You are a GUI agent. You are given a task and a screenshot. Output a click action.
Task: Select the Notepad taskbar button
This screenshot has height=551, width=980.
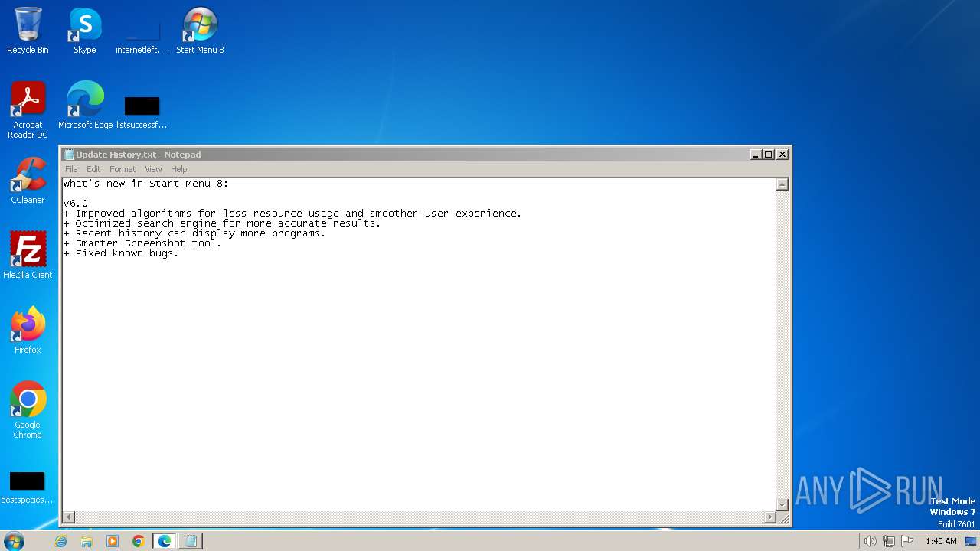(x=191, y=541)
